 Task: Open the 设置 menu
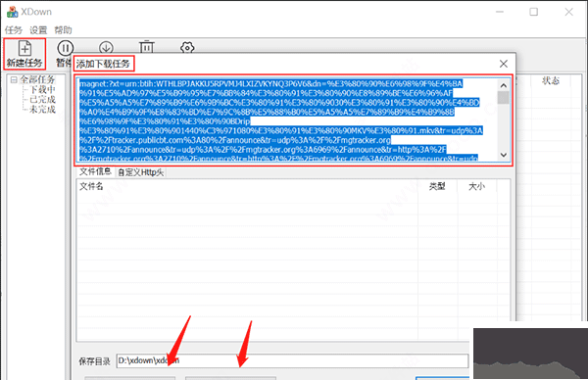point(38,30)
